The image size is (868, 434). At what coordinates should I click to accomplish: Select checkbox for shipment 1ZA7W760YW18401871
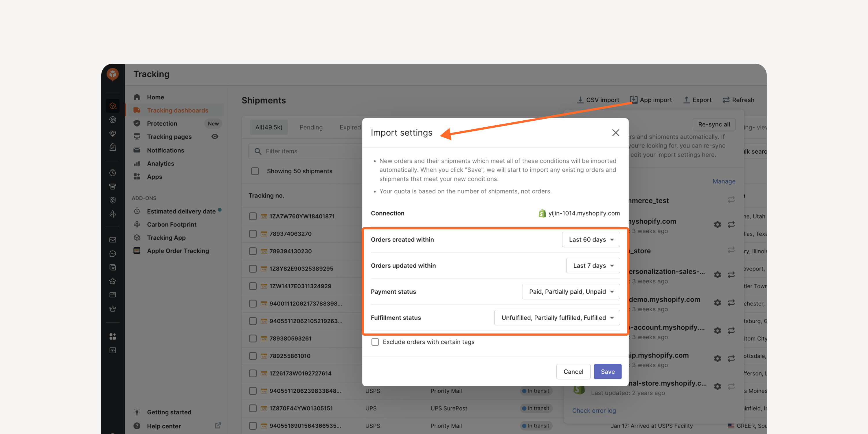pyautogui.click(x=253, y=216)
